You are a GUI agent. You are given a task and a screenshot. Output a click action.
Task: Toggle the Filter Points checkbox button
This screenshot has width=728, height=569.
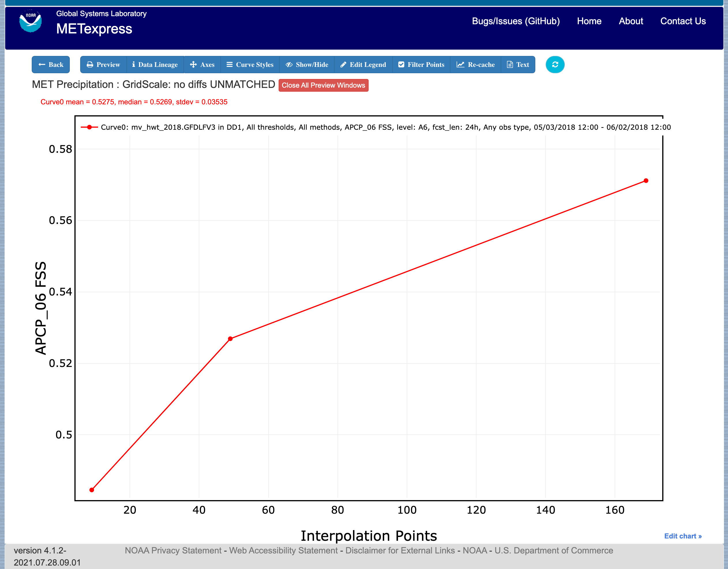tap(421, 65)
